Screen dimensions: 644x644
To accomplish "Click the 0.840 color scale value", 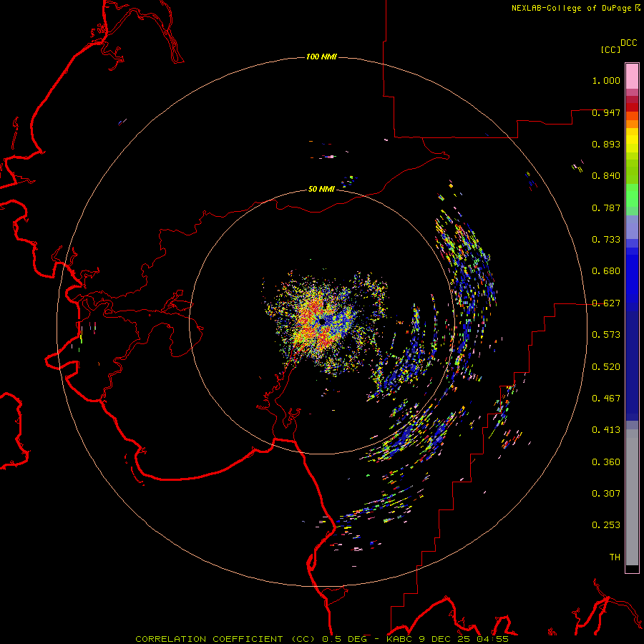I will pos(606,176).
